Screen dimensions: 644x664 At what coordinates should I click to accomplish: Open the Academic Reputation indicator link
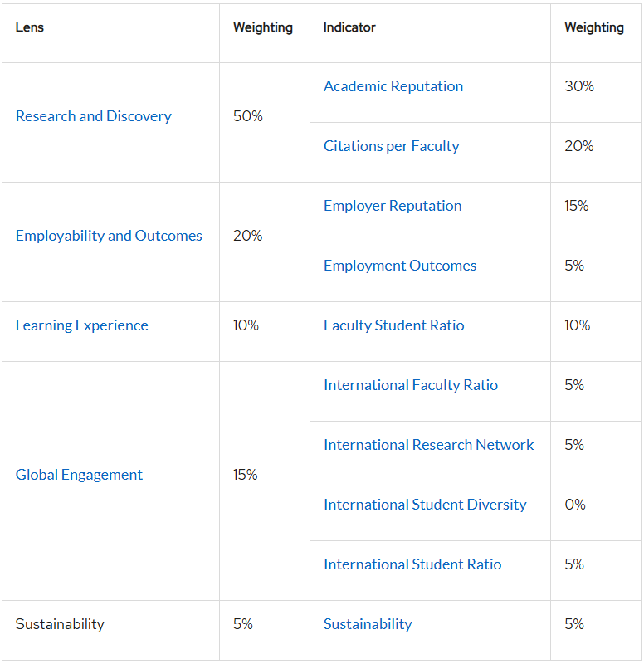pyautogui.click(x=393, y=86)
